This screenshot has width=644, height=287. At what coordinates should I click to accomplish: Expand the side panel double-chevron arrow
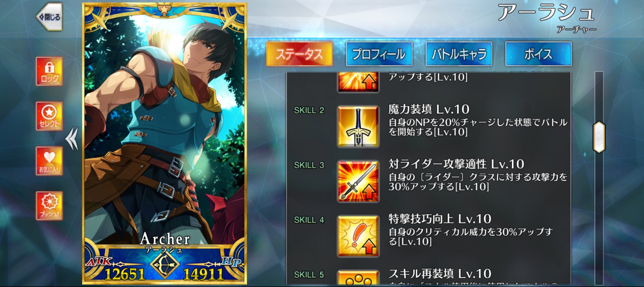[72, 139]
